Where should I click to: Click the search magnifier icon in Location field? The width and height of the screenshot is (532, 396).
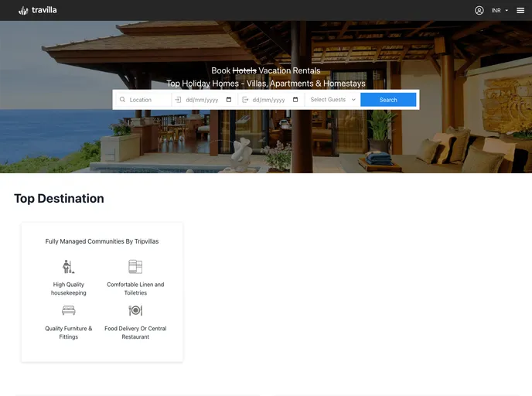(122, 100)
